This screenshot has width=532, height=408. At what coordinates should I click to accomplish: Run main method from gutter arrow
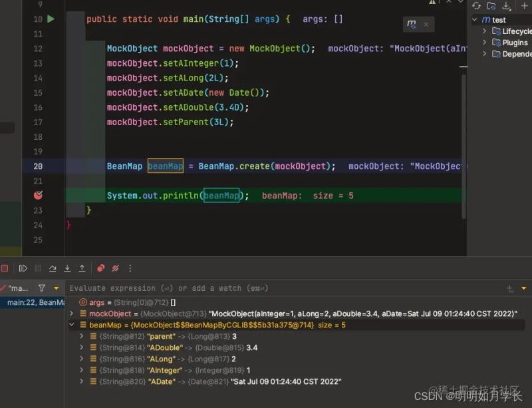pos(51,19)
